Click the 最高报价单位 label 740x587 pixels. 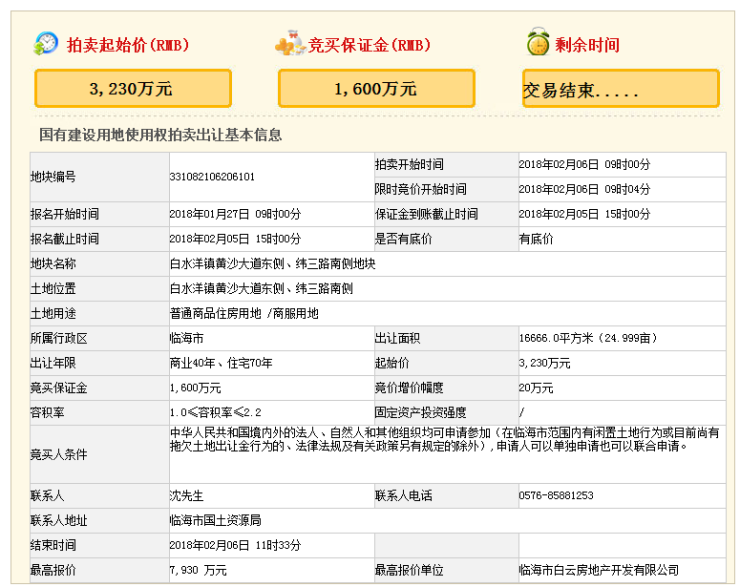409,570
